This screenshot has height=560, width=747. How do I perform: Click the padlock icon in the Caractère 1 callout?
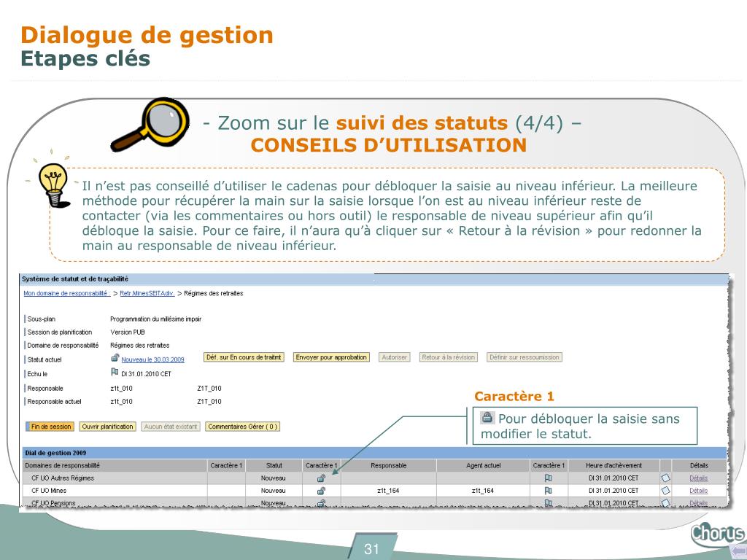coord(487,418)
